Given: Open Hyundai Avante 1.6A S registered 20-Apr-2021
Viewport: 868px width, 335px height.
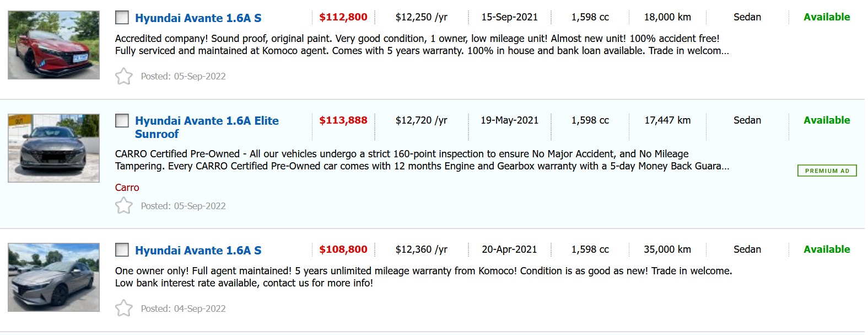Looking at the screenshot, I should click(x=198, y=251).
